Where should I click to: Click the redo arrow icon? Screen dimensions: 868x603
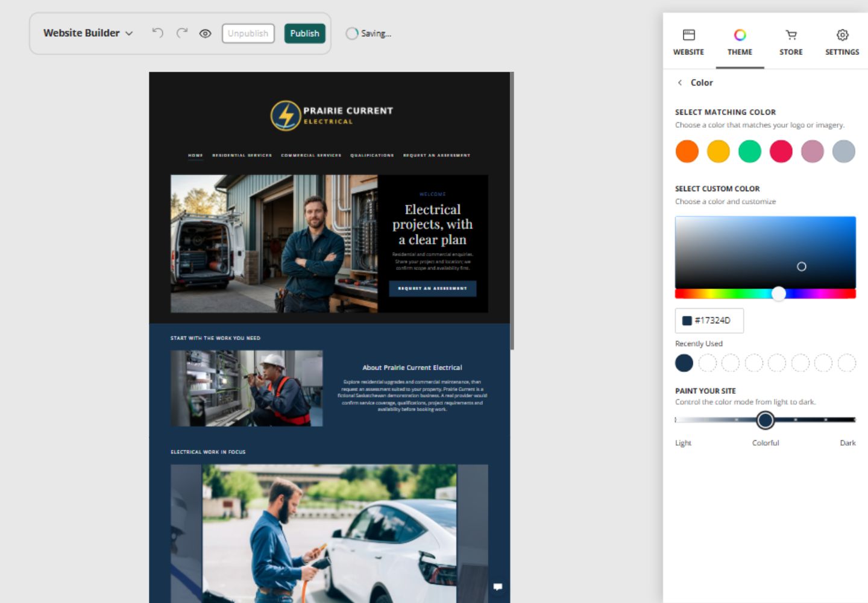pos(182,33)
